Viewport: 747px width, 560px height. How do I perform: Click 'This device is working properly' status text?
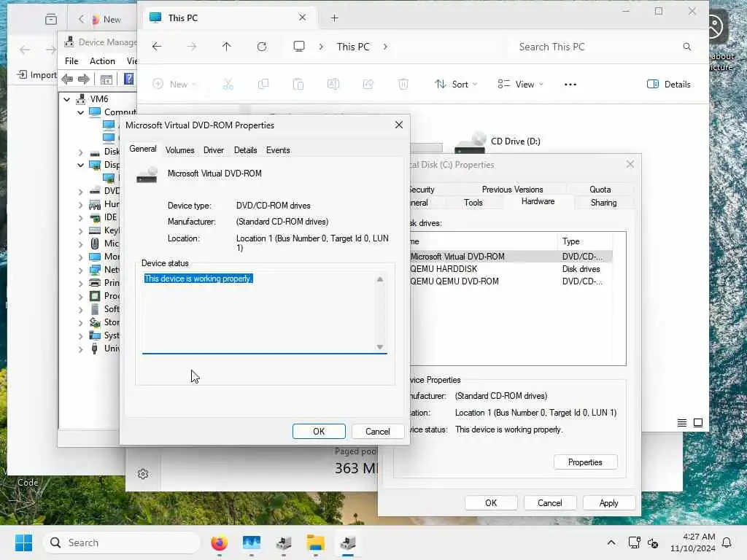(198, 279)
